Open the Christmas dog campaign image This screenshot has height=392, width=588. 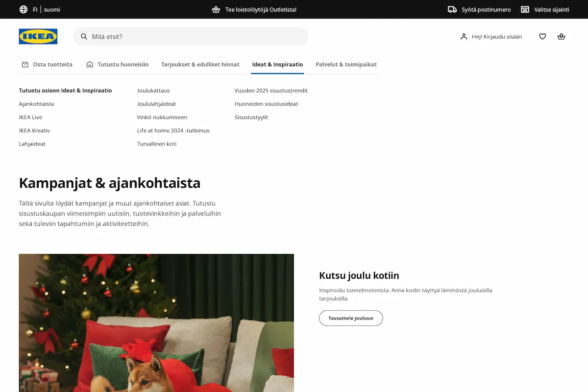156,322
